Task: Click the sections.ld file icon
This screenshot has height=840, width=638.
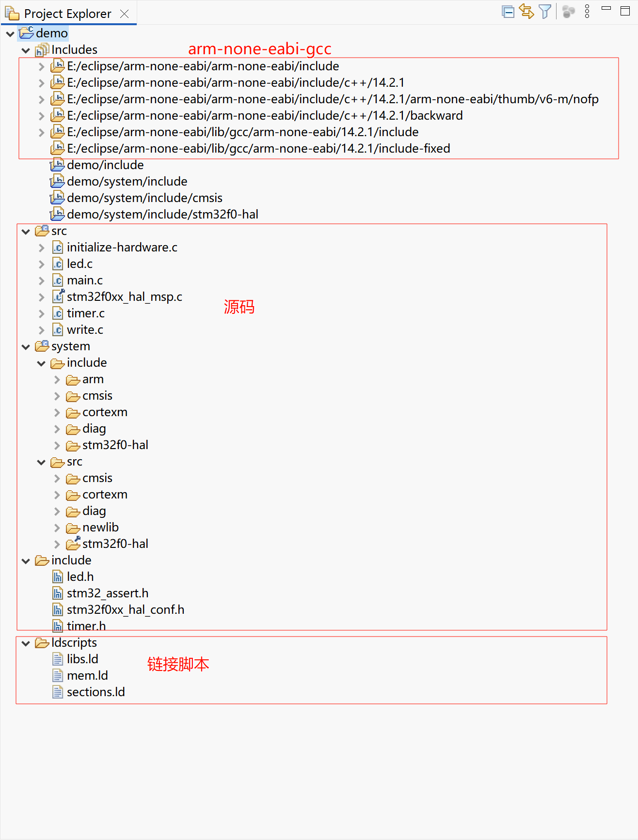Action: pyautogui.click(x=58, y=692)
